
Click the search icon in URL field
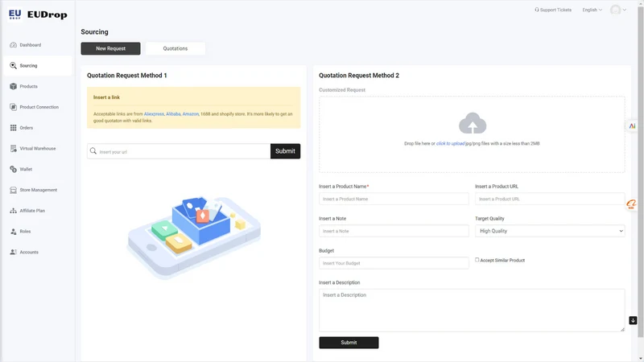point(93,151)
